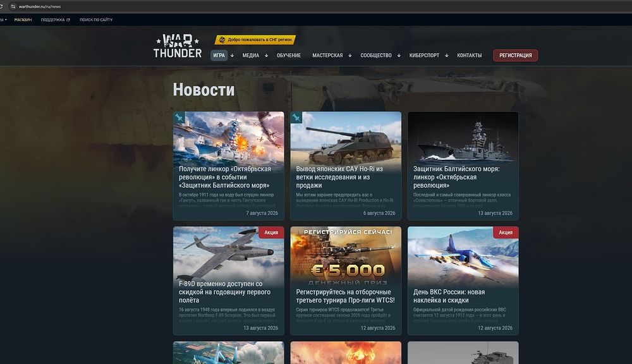632x364 pixels.
Task: Click the Добро пожаловать в СНГ регион banner
Action: point(255,40)
